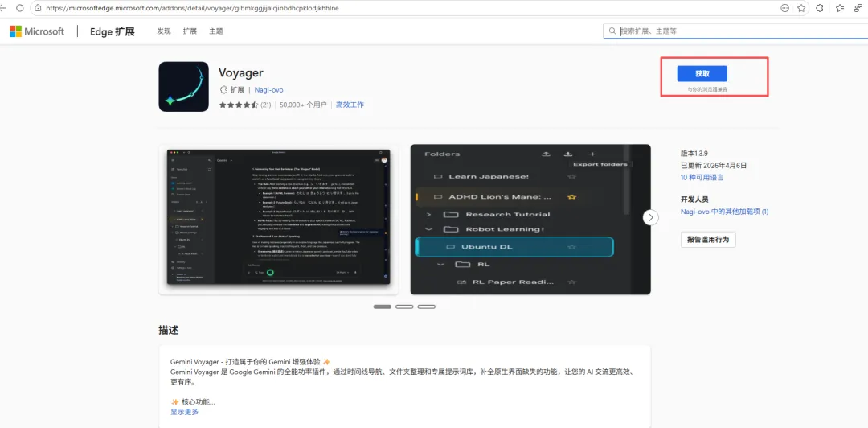The height and width of the screenshot is (428, 868).
Task: Add page to favorites with star icon
Action: click(x=801, y=8)
